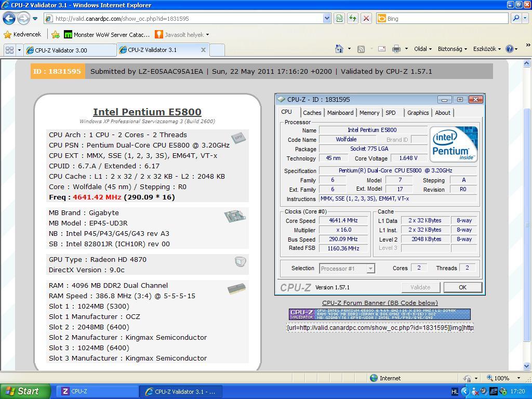The image size is (532, 399).
Task: Select the About tab in CPU-Z image
Action: coord(443,113)
